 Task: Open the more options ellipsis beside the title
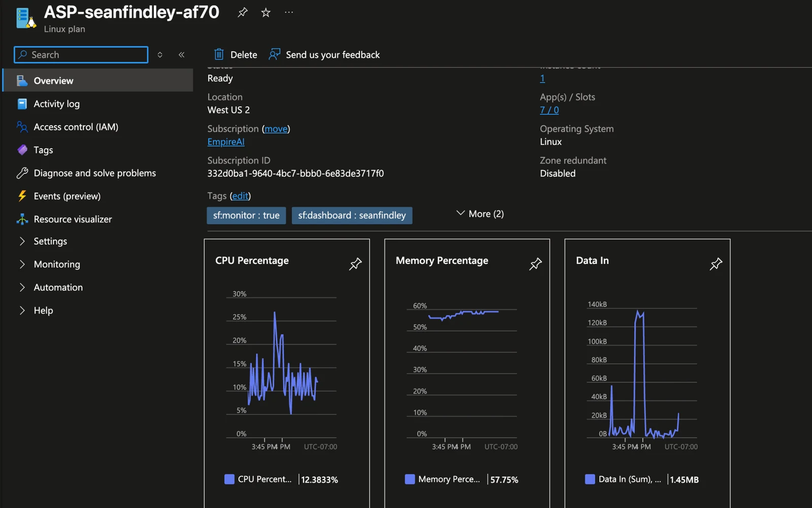click(x=289, y=12)
